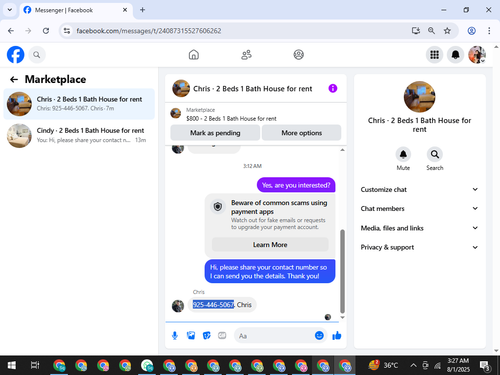Open the Facebook logo home link
The width and height of the screenshot is (500, 375).
[x=16, y=55]
